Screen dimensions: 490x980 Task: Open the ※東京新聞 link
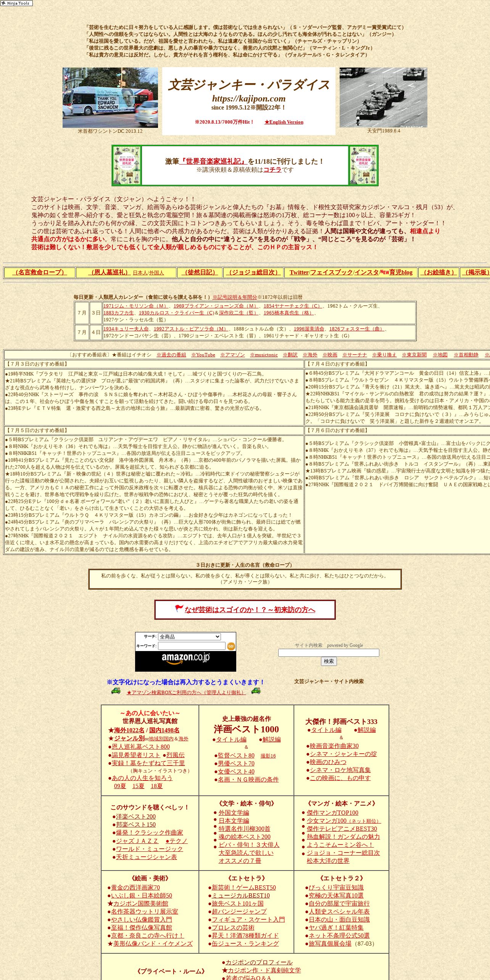[x=414, y=355]
